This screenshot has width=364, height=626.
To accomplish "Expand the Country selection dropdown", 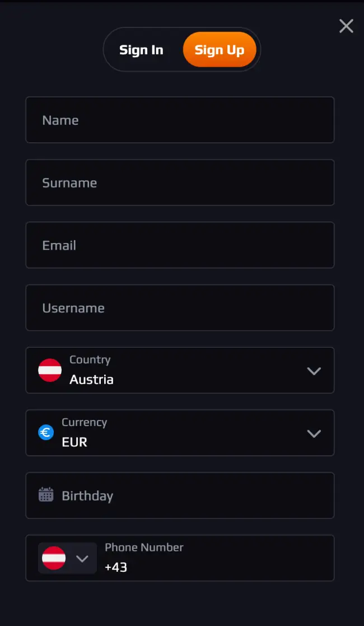I will 314,370.
